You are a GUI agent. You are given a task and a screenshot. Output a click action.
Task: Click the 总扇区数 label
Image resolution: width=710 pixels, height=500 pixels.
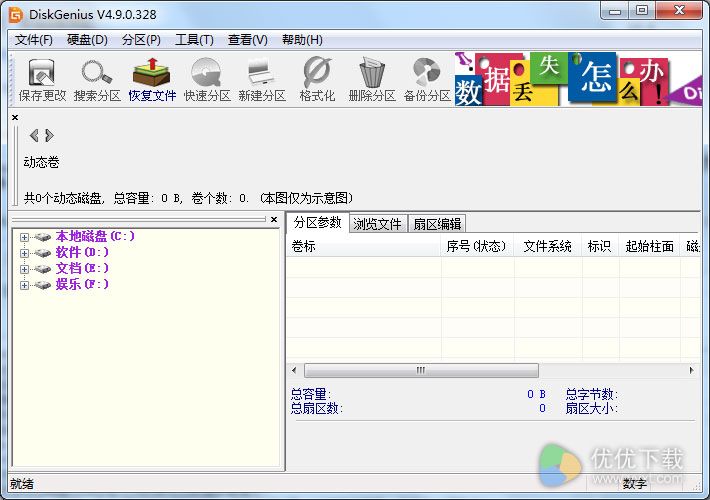pos(317,409)
